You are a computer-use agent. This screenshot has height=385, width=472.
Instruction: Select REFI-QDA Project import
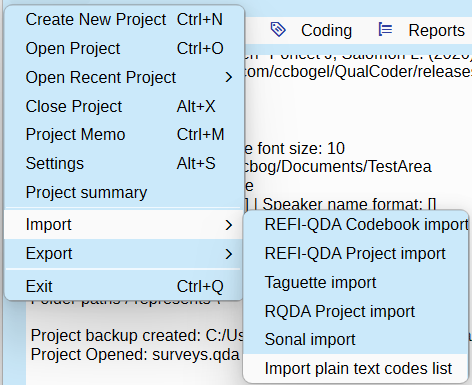coord(356,253)
